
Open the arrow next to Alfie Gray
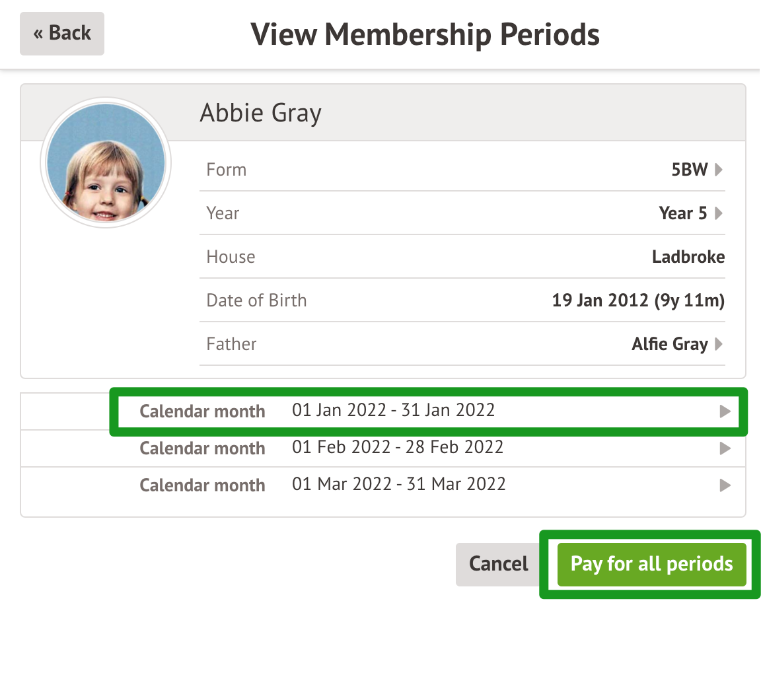coord(719,344)
